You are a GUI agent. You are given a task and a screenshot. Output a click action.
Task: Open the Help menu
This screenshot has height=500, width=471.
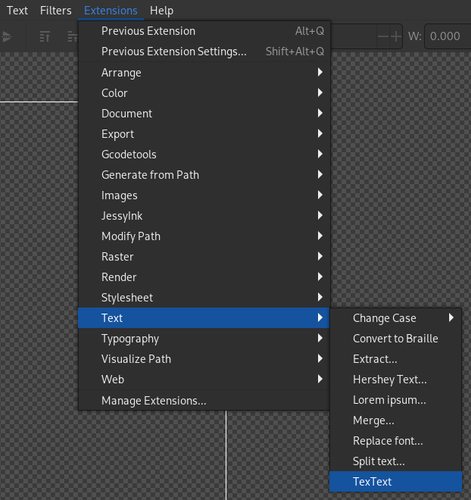161,11
